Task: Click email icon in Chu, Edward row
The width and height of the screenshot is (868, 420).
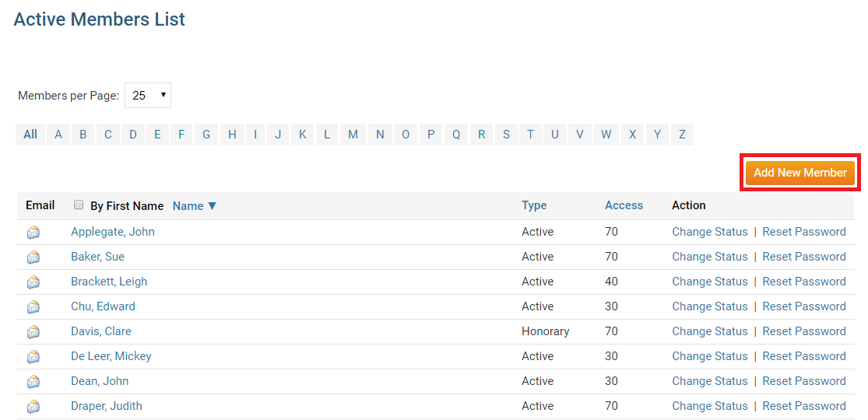Action: (33, 307)
